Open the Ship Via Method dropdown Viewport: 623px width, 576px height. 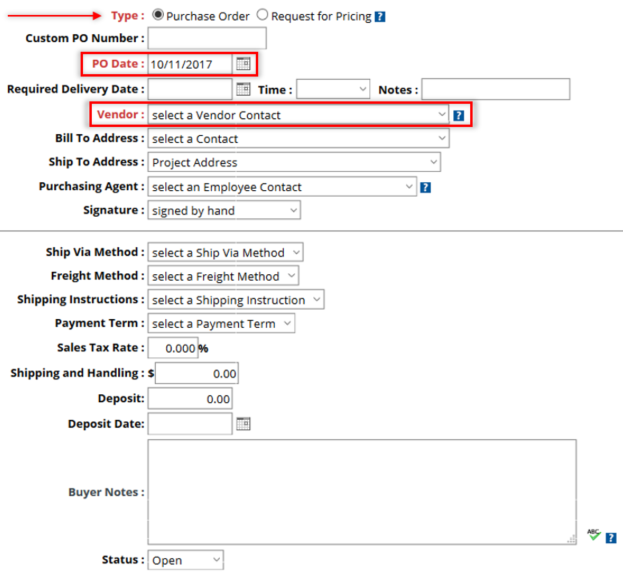(226, 252)
